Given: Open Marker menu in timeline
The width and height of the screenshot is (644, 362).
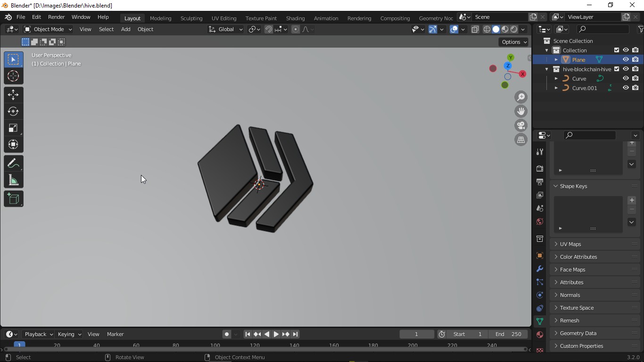Looking at the screenshot, I should (x=115, y=334).
